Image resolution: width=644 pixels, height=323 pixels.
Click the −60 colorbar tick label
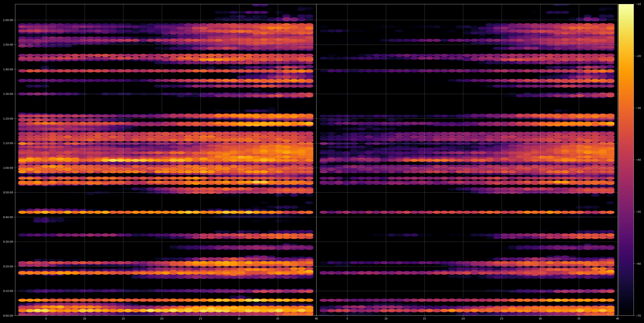[x=638, y=263]
